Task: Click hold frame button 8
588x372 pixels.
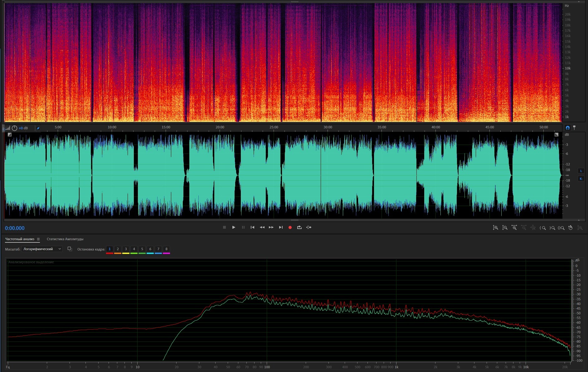Action: point(166,249)
